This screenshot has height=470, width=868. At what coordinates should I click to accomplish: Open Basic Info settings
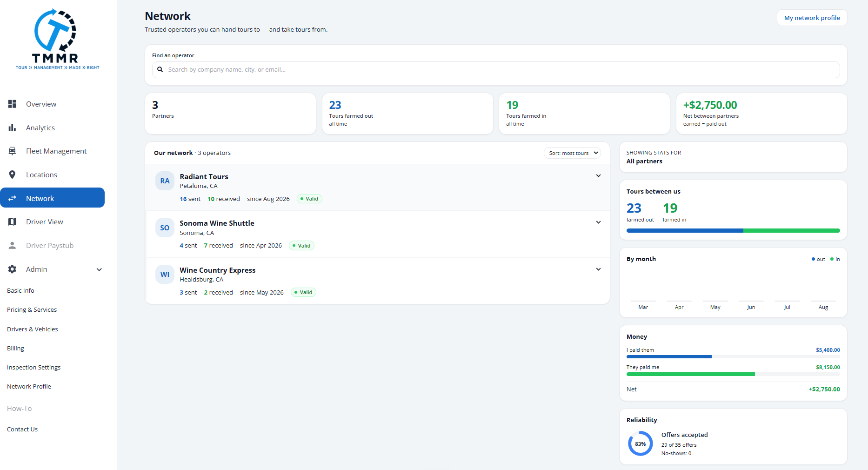pyautogui.click(x=20, y=290)
